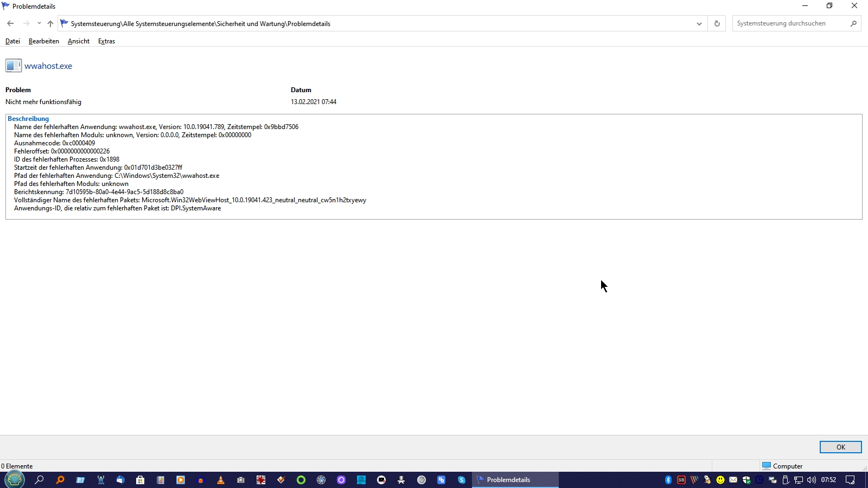Open the network tray icon

(x=799, y=480)
